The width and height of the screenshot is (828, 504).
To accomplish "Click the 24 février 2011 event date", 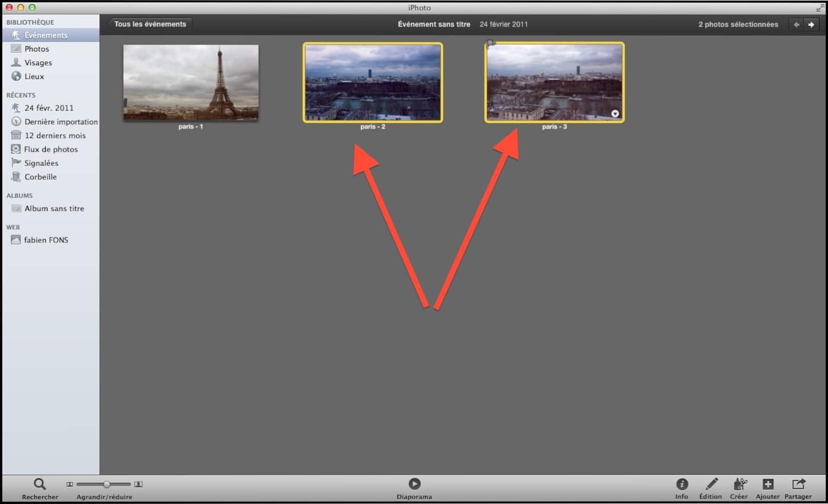I will [x=503, y=25].
